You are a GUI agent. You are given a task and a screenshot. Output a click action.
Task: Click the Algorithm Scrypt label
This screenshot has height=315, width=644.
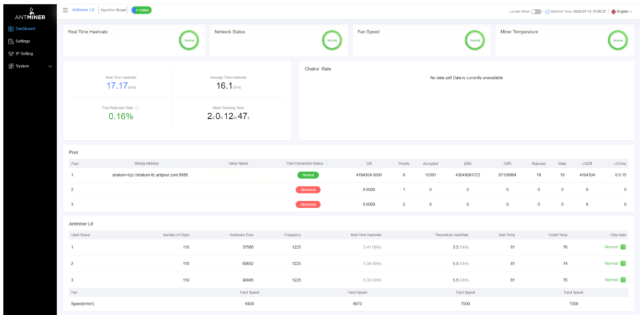point(114,10)
